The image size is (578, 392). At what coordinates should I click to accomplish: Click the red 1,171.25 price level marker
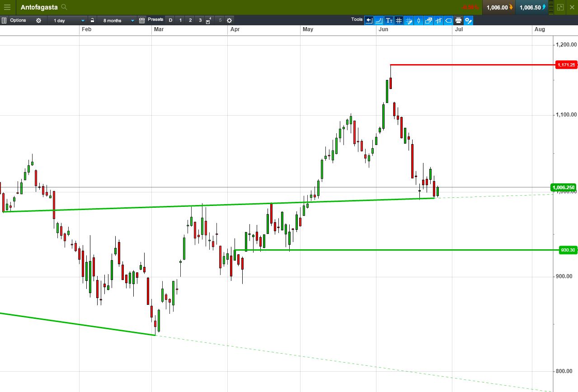[566, 65]
